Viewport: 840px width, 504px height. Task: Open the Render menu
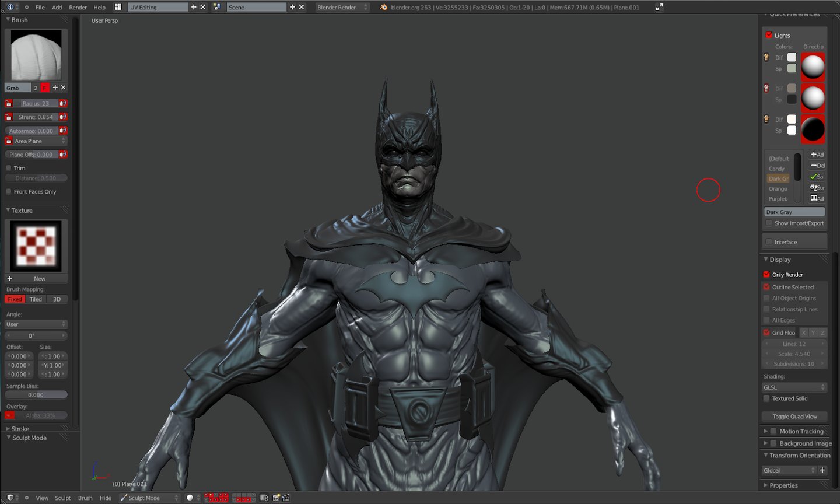coord(78,8)
